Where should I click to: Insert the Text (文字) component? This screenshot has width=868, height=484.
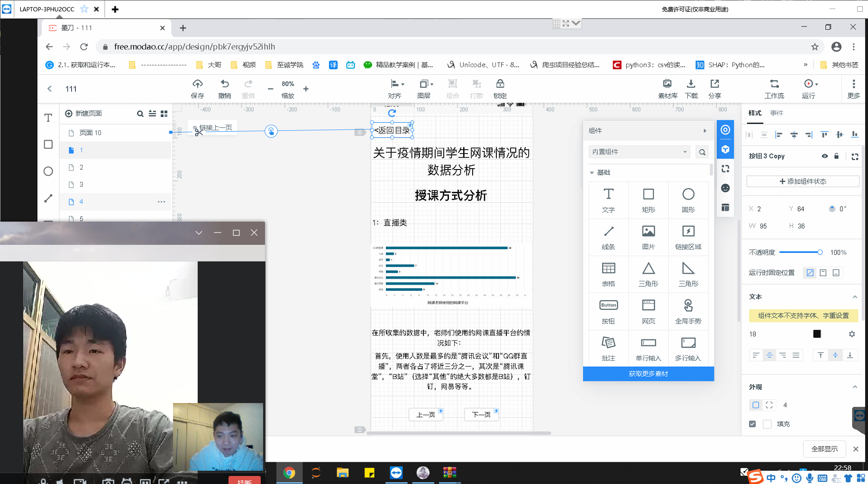(x=608, y=200)
